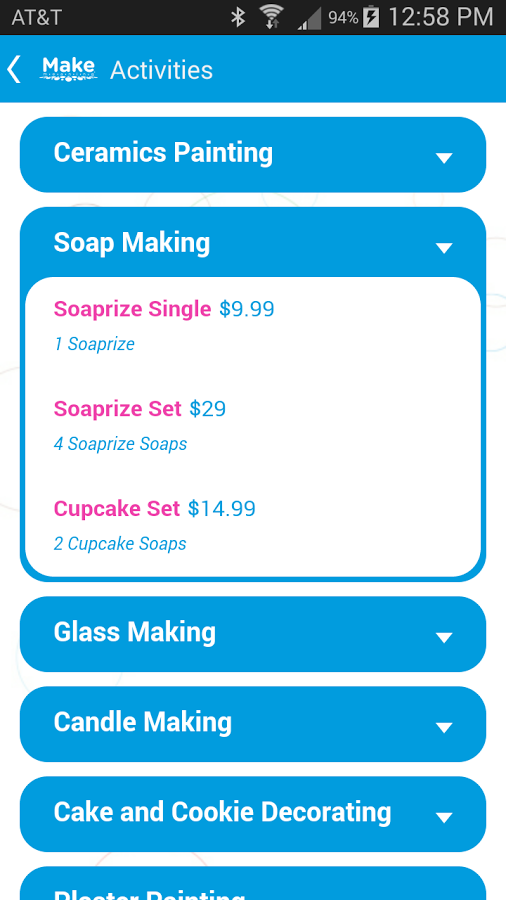Screen dimensions: 506x900
Task: Tap the cellular signal strength icon
Action: (x=310, y=18)
